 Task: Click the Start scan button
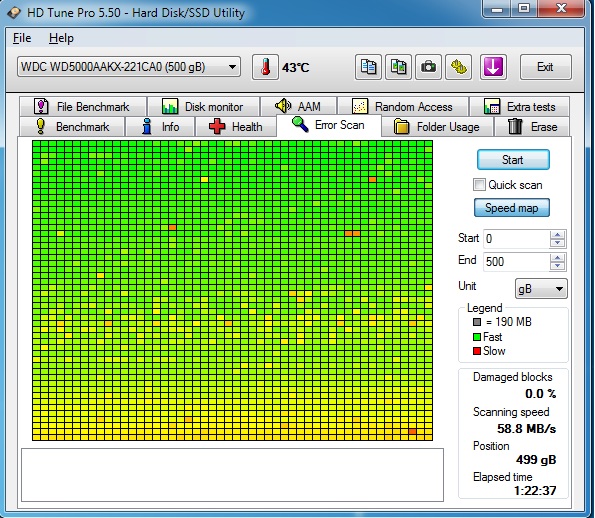(513, 160)
